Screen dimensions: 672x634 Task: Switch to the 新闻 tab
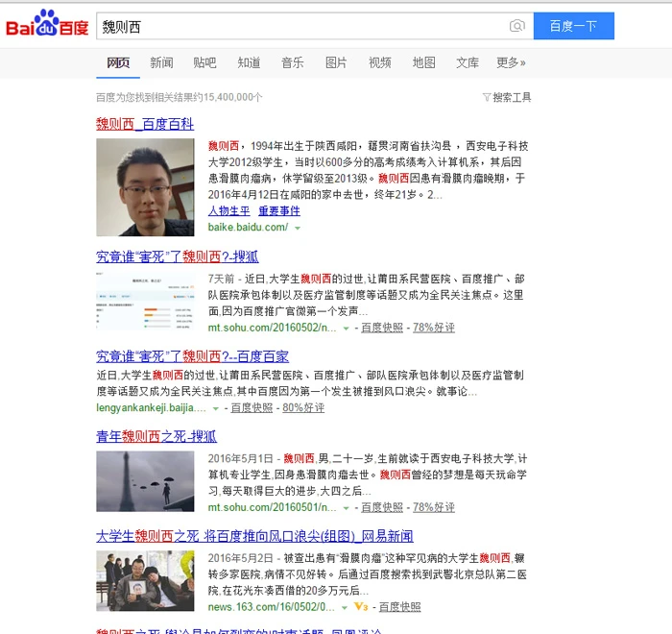[161, 63]
